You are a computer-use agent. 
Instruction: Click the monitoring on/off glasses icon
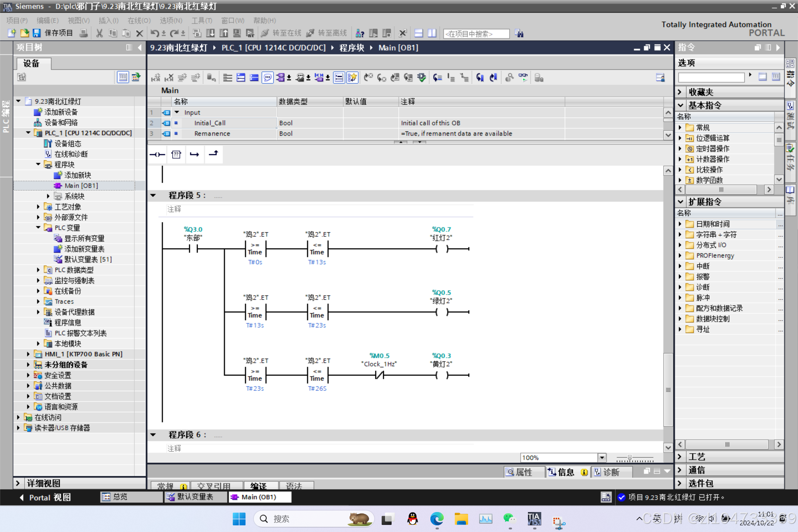point(523,78)
